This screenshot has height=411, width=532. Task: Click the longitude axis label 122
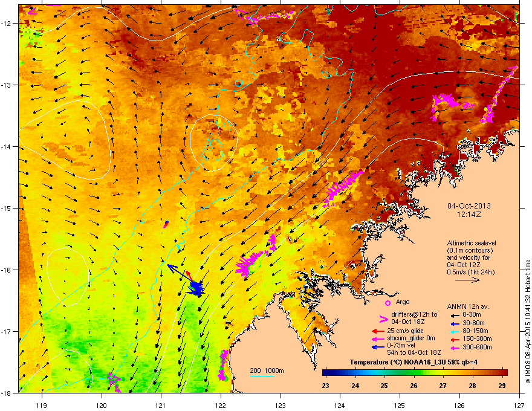[221, 405]
